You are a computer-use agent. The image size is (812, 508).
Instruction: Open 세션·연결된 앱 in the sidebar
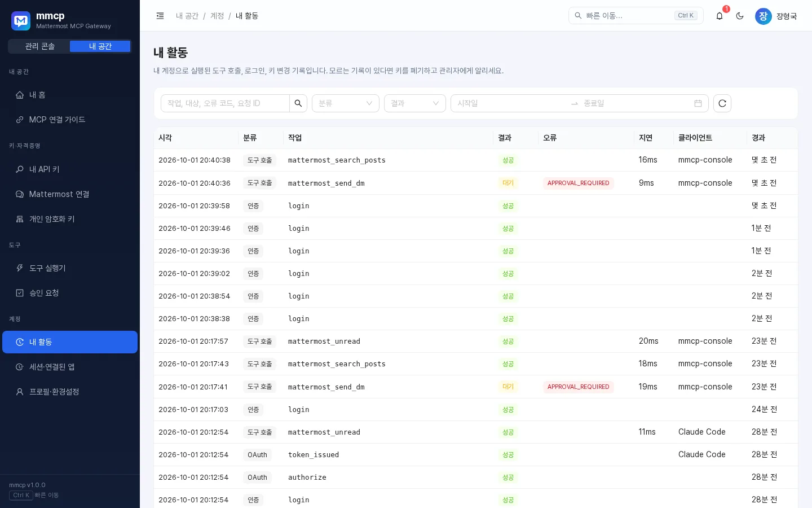pyautogui.click(x=70, y=367)
